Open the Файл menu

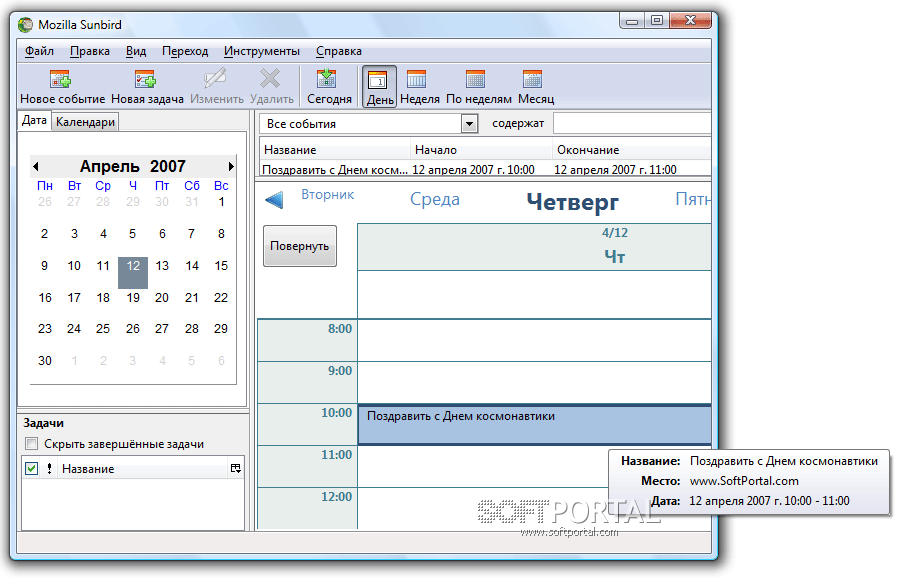(x=39, y=51)
